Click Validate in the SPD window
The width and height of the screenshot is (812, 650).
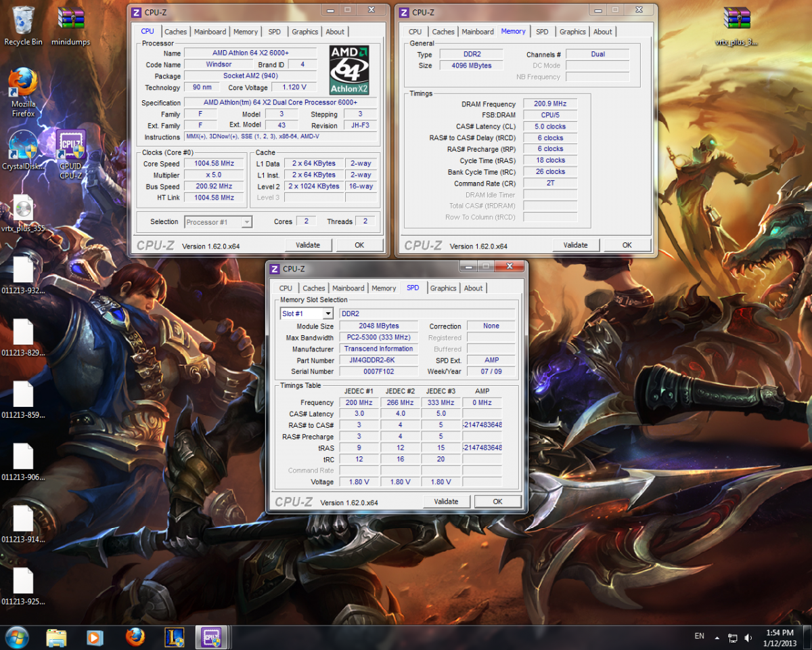(x=446, y=502)
